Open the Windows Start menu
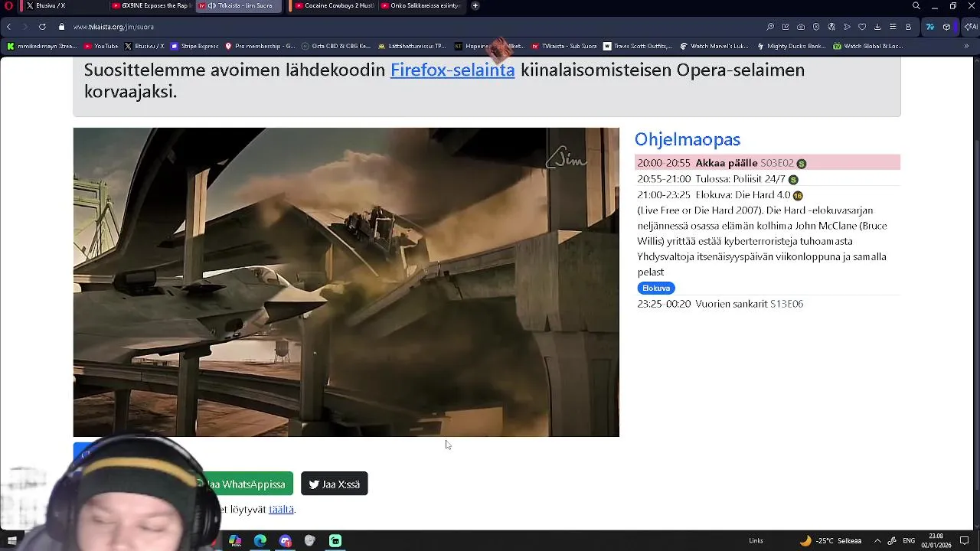This screenshot has height=551, width=980. 12,540
